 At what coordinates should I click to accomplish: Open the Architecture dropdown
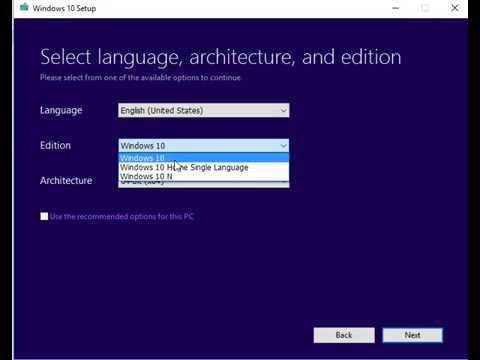click(x=204, y=184)
